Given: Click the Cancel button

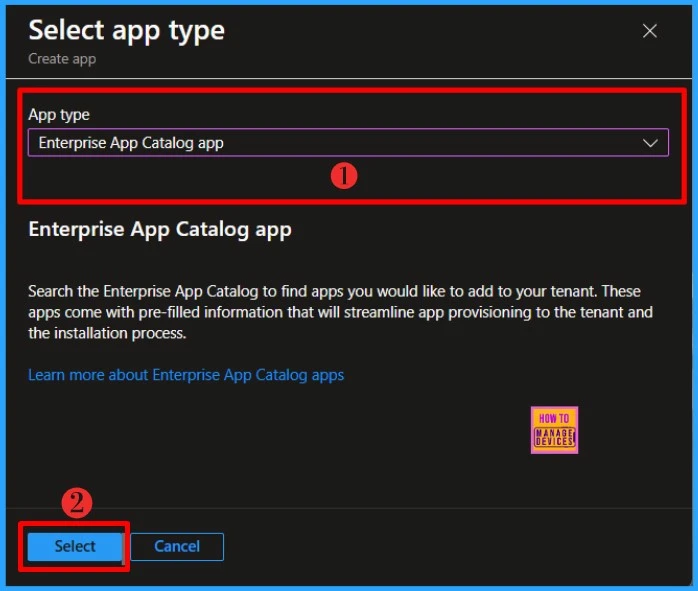Looking at the screenshot, I should pyautogui.click(x=177, y=546).
